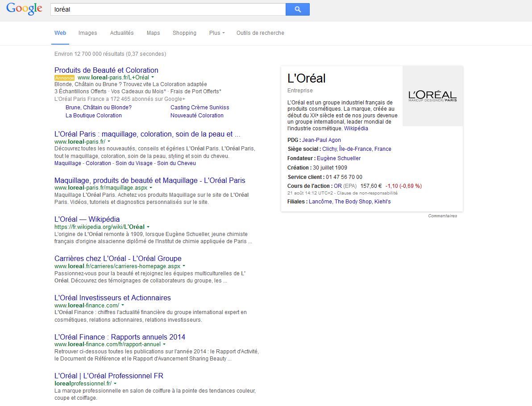Expand arrow next to www.loreal-paris.fr/ URL

109,141
